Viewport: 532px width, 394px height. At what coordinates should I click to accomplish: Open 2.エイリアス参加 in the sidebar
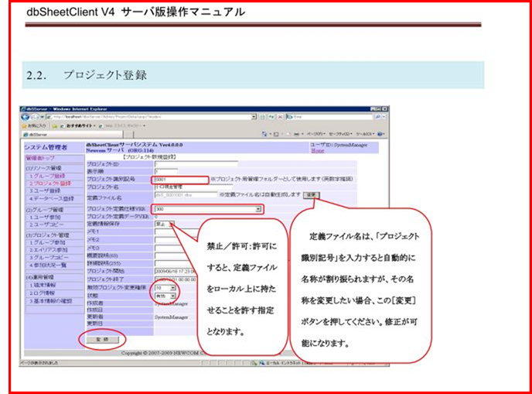pos(49,250)
